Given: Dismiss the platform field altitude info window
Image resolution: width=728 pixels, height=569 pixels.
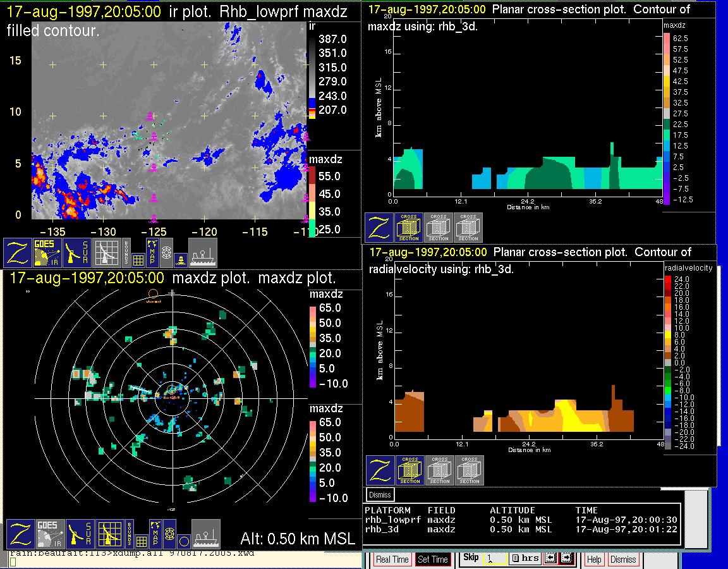Looking at the screenshot, I should click(380, 494).
